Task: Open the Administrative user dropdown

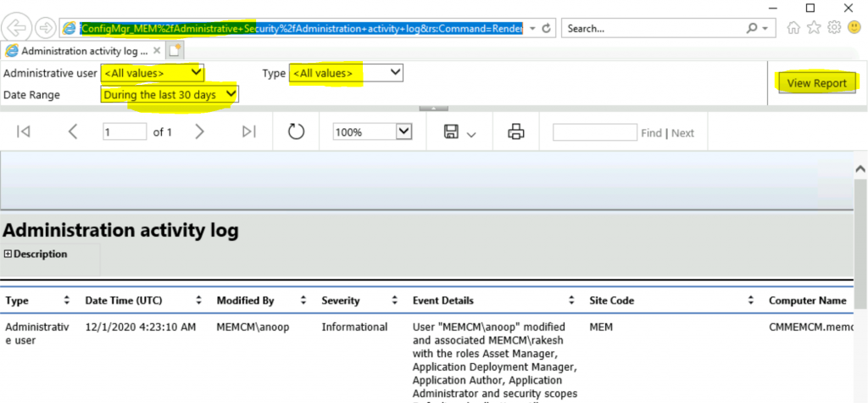Action: click(x=153, y=73)
